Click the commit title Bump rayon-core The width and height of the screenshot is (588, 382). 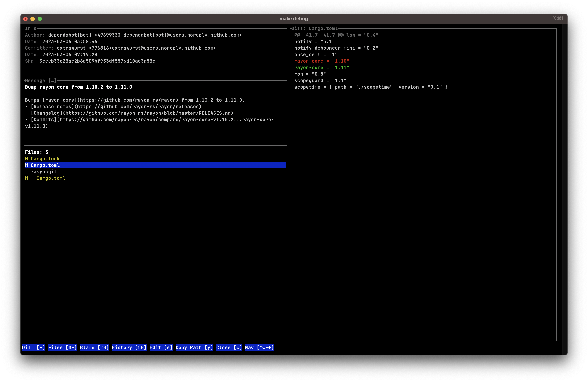coord(79,87)
